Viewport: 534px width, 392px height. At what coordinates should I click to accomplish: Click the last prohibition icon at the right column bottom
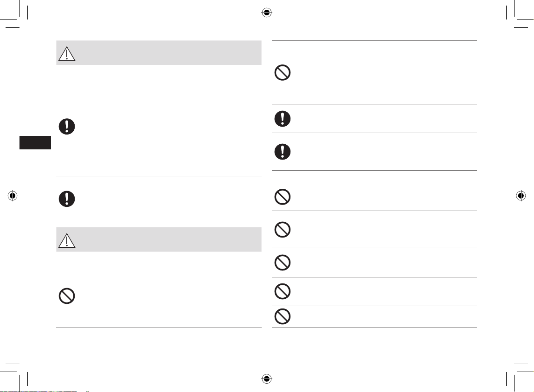[x=283, y=316]
